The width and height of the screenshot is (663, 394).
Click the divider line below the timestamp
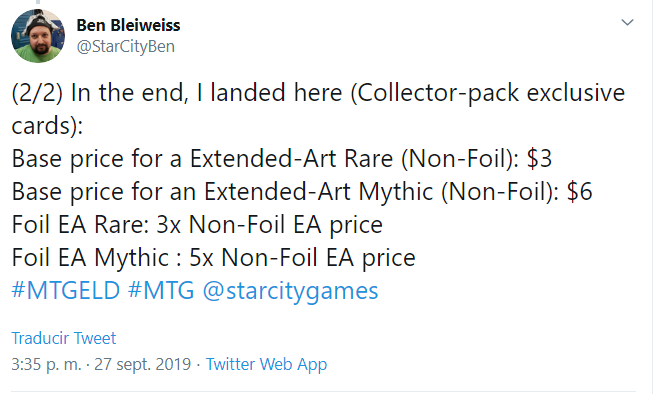click(x=323, y=391)
